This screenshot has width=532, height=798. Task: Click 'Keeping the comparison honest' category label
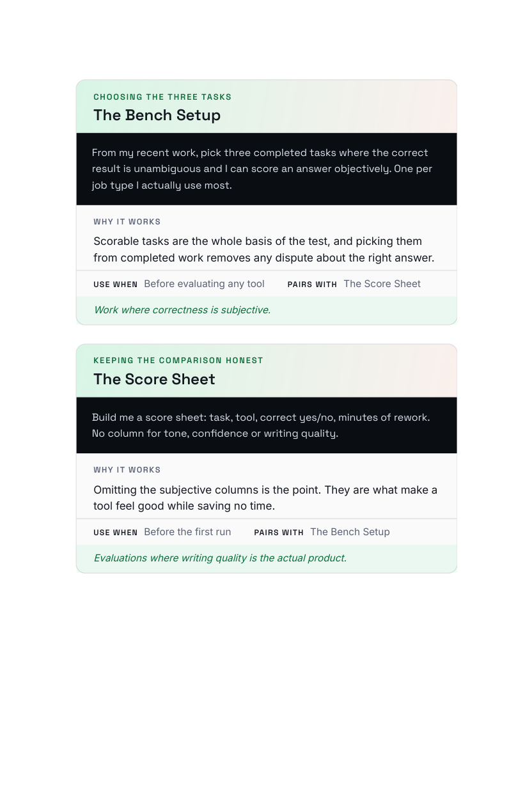(178, 361)
